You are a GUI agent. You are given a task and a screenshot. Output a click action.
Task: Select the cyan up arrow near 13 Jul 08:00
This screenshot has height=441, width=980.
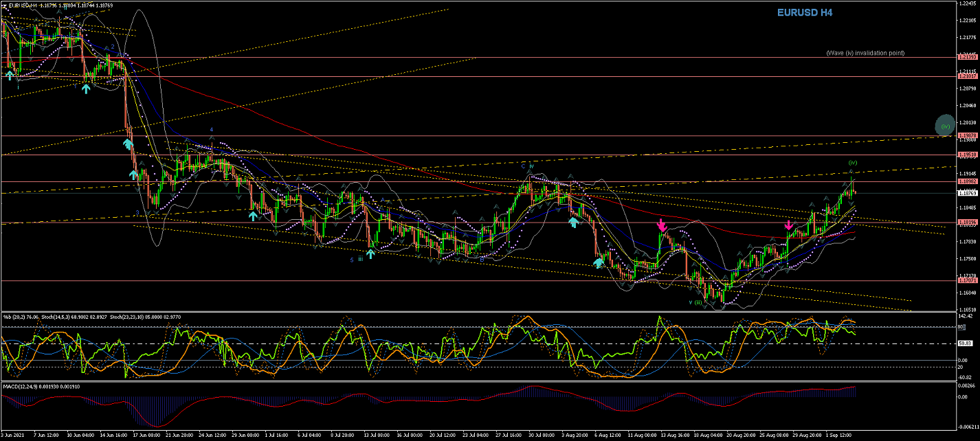[370, 253]
